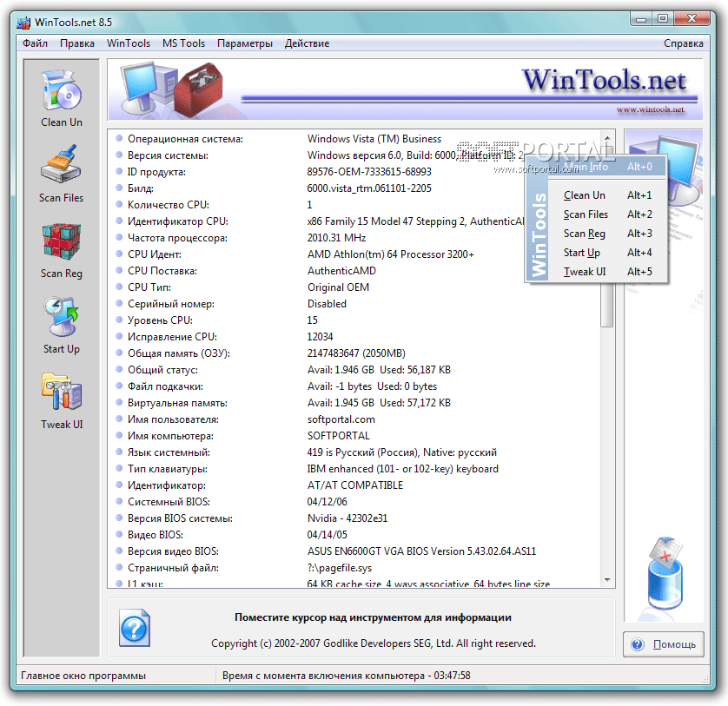Click the Original OEM value
The height and width of the screenshot is (706, 728).
coord(338,287)
